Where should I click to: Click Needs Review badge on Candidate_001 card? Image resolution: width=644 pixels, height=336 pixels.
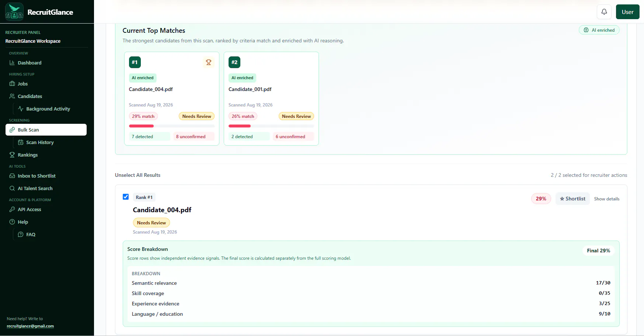coord(296,116)
